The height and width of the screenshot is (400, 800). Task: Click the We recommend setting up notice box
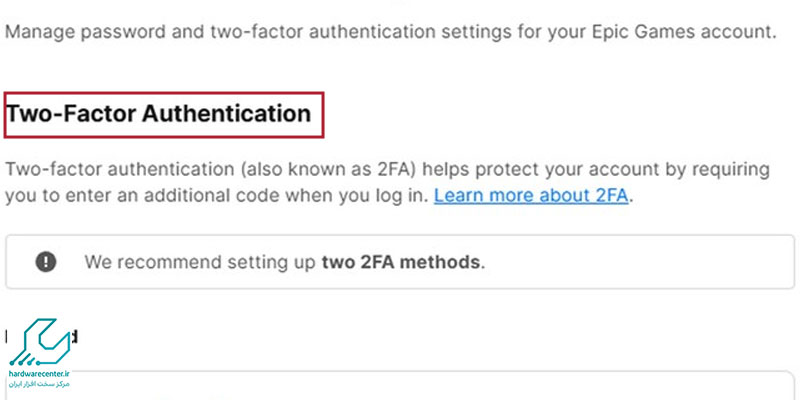[x=400, y=262]
